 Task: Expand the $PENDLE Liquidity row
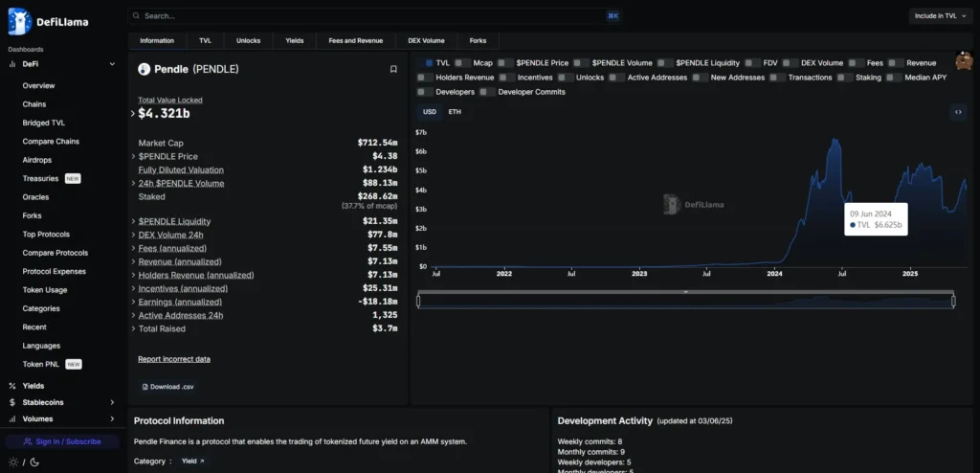click(x=133, y=221)
